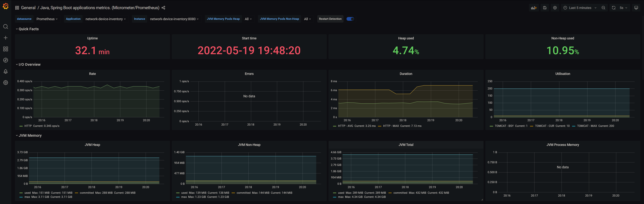Toggle the Restart Detection switch
Viewport: 644px width, 204px height.
point(350,19)
